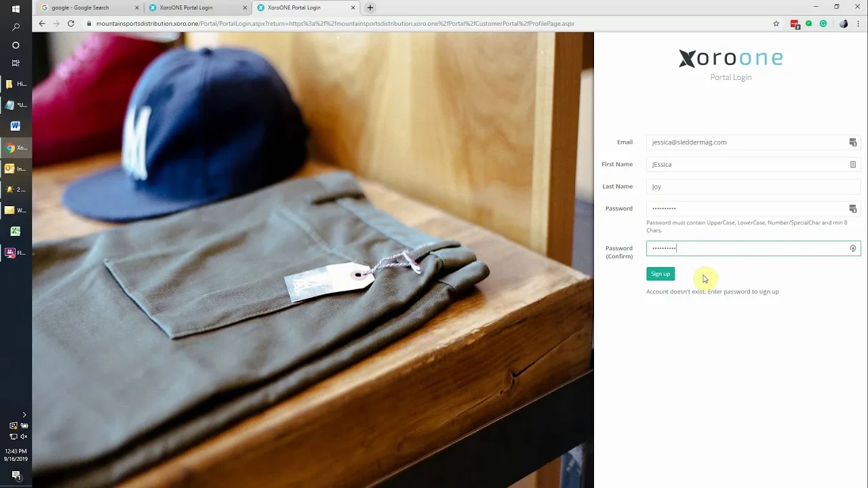
Task: Open Chrome three-dot menu
Action: point(858,23)
